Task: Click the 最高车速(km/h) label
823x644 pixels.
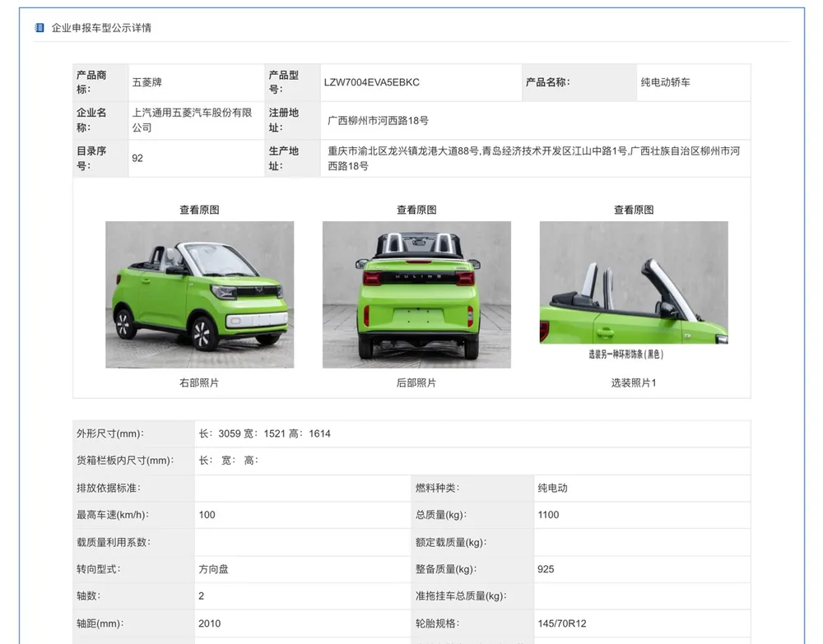Action: [x=113, y=515]
